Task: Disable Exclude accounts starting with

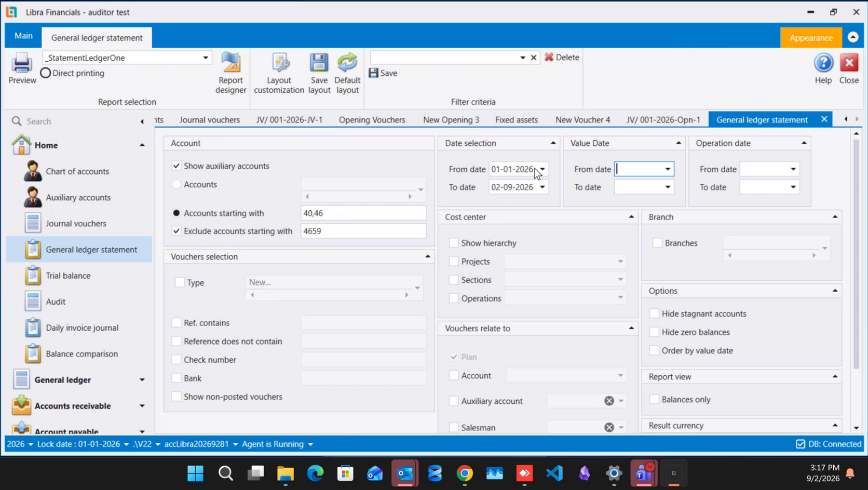Action: click(x=177, y=231)
